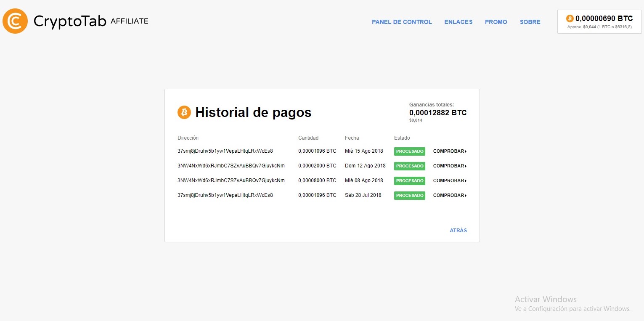Click the Estado column header
Image resolution: width=644 pixels, height=321 pixels.
coord(402,138)
